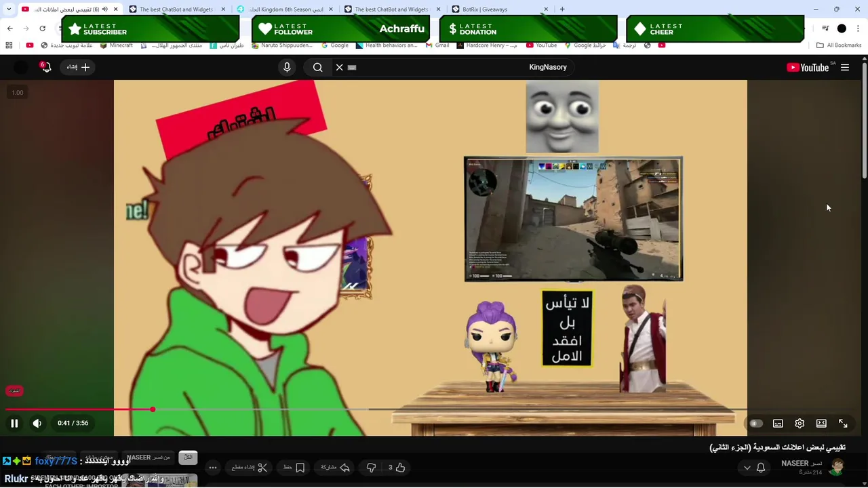Click the Create (إنشاء) button
The width and height of the screenshot is (868, 488).
coord(78,67)
